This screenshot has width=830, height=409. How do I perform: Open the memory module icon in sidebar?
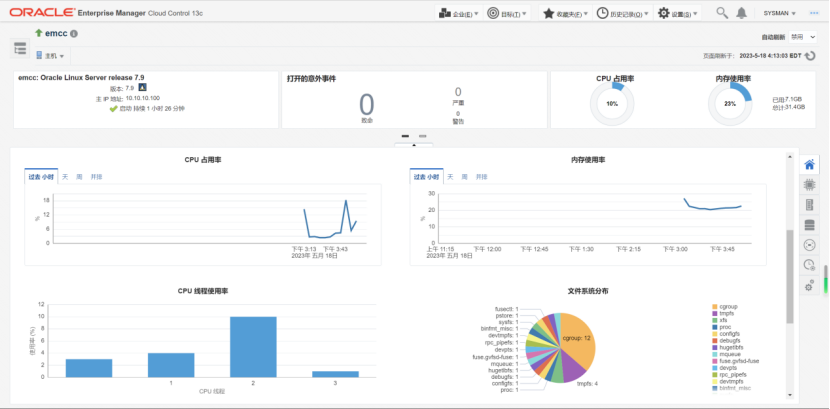point(809,204)
